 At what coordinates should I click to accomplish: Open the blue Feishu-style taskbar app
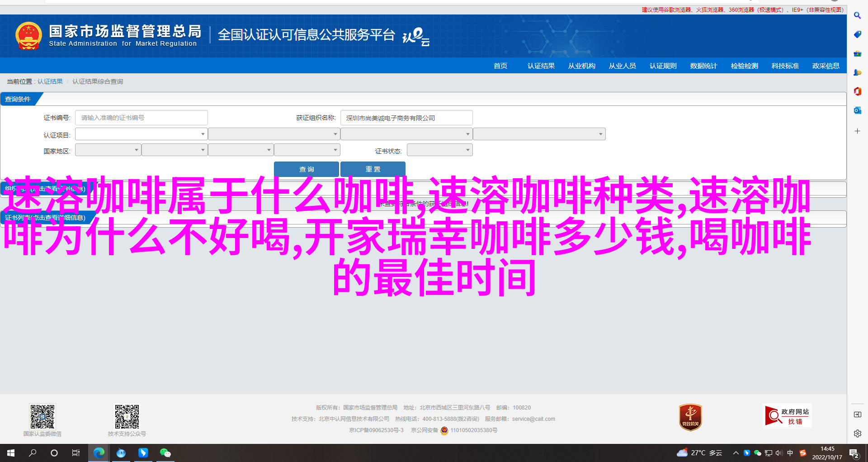click(143, 453)
